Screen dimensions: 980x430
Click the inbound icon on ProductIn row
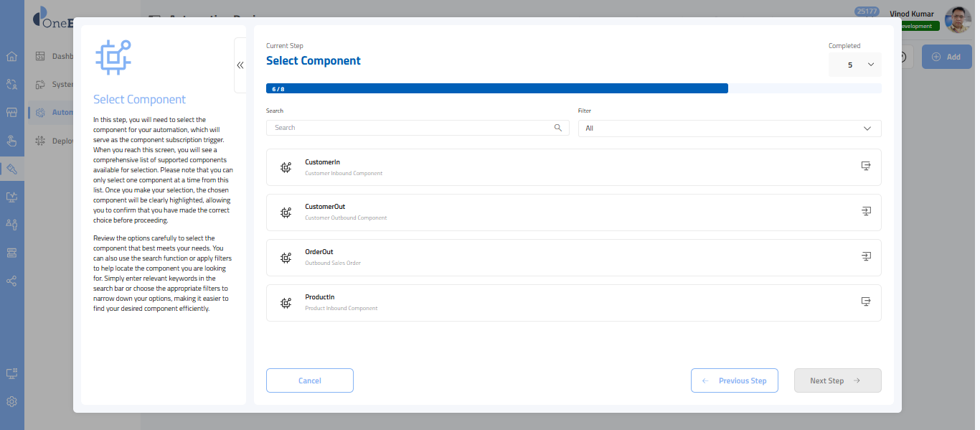pos(866,302)
